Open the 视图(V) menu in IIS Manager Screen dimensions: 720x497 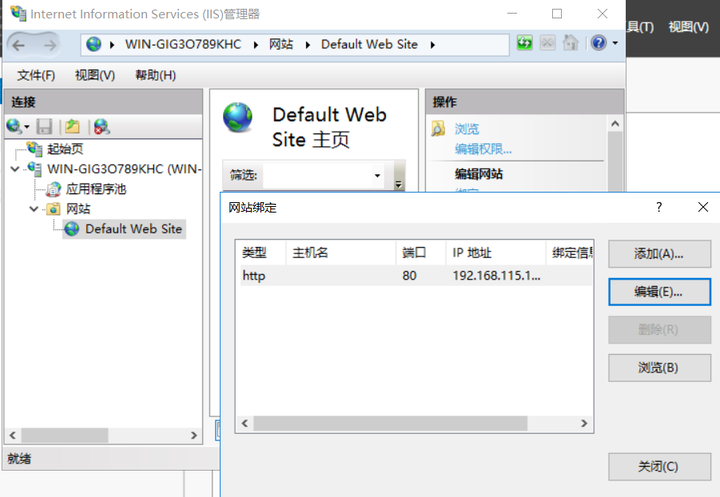(x=95, y=75)
